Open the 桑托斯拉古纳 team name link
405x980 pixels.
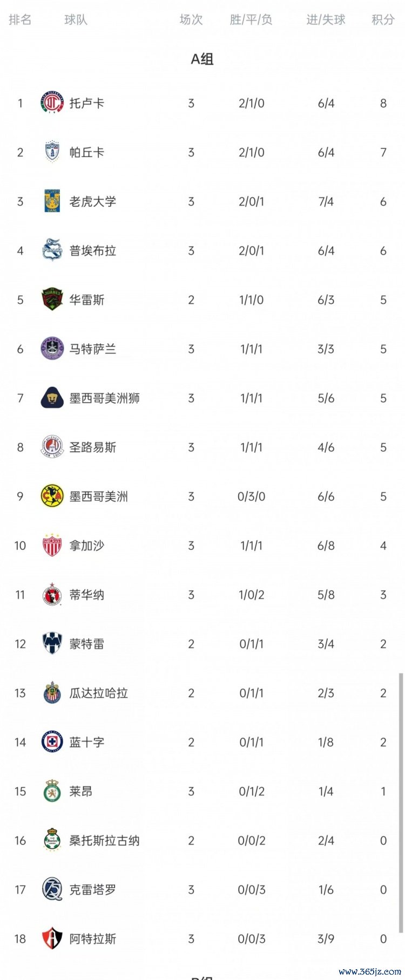pyautogui.click(x=104, y=840)
